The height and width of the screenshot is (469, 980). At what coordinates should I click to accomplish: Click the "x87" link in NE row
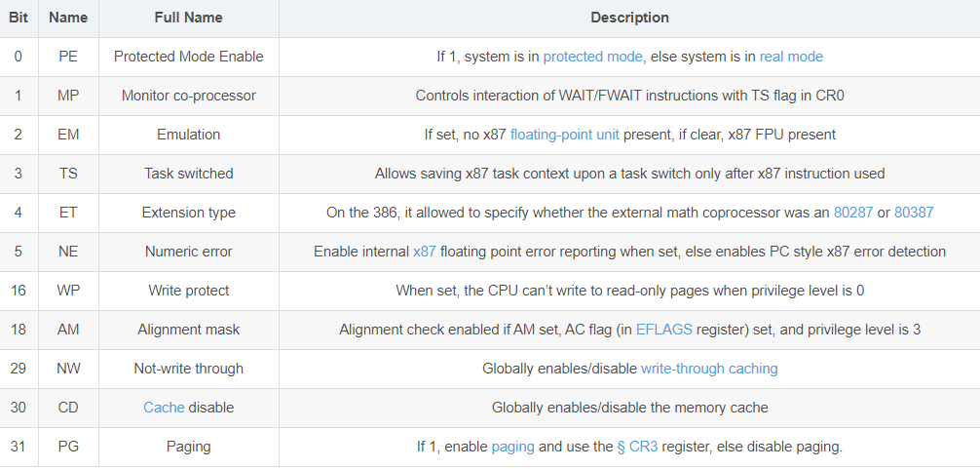click(424, 252)
